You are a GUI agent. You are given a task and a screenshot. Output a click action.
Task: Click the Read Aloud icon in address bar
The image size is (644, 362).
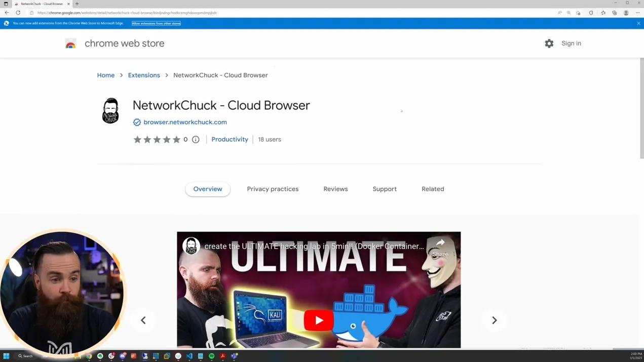[x=560, y=13]
